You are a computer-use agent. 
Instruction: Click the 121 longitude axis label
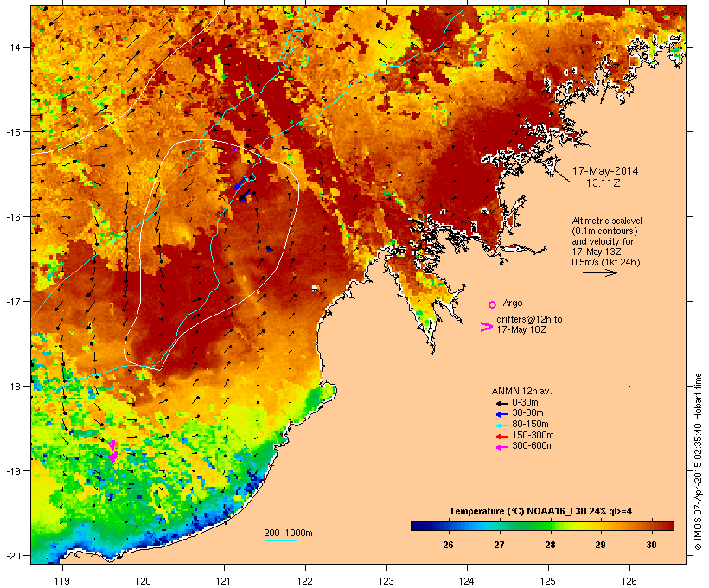pos(224,581)
